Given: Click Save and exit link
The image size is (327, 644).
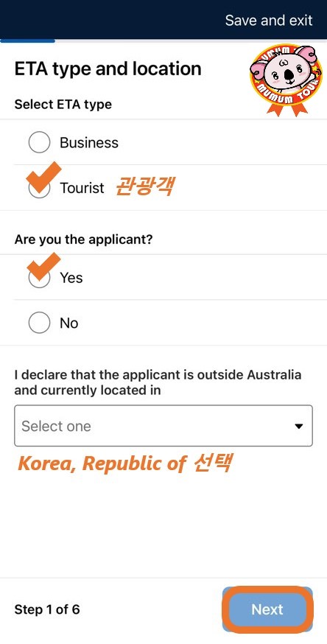Looking at the screenshot, I should pos(269,20).
